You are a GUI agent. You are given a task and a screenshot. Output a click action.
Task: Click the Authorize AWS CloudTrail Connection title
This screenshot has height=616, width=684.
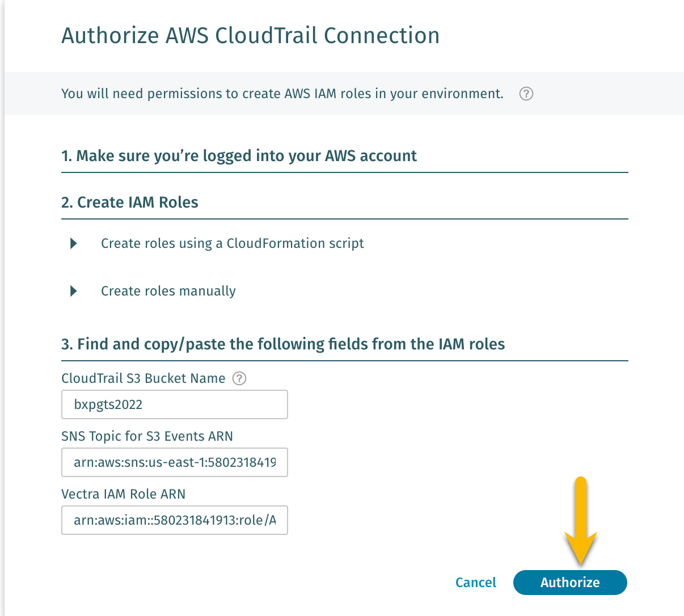point(250,36)
